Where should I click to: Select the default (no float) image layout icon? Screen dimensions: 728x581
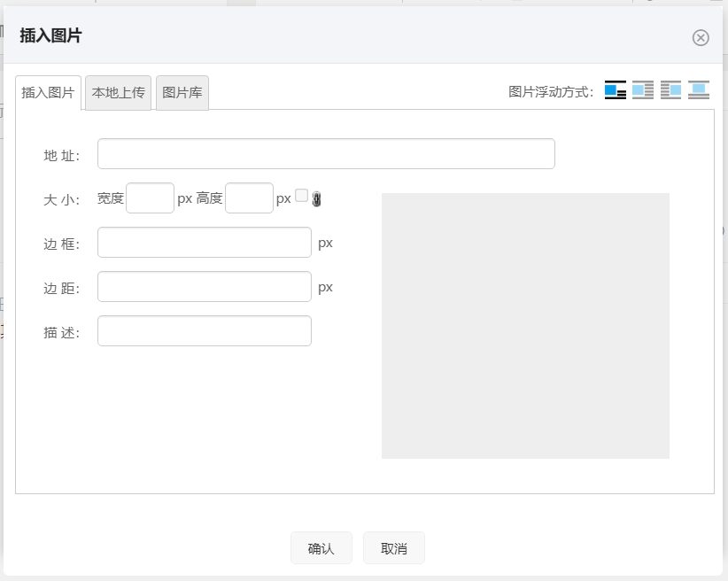pyautogui.click(x=616, y=90)
